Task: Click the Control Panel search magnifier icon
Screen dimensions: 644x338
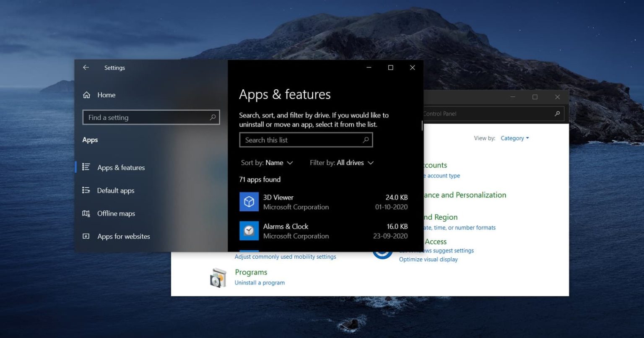Action: pos(557,113)
